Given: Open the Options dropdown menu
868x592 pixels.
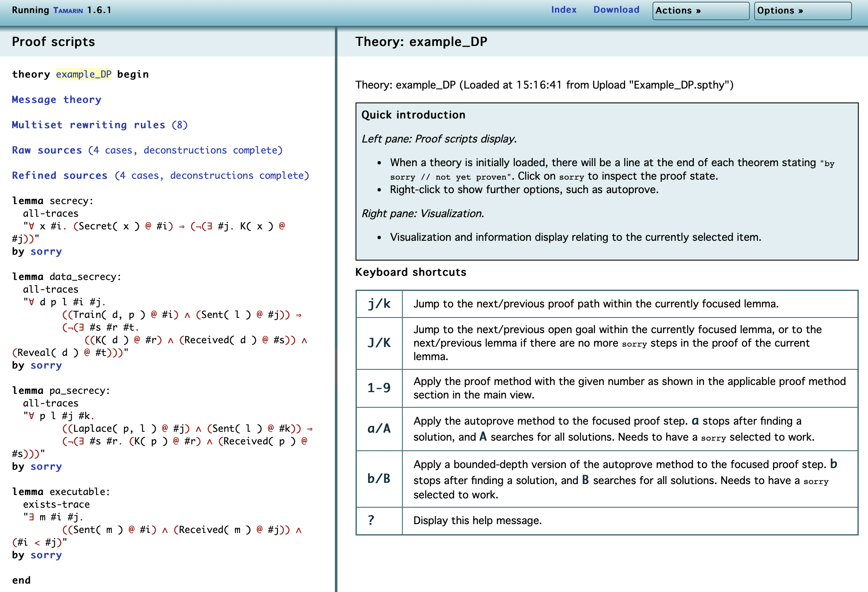Looking at the screenshot, I should pos(802,11).
